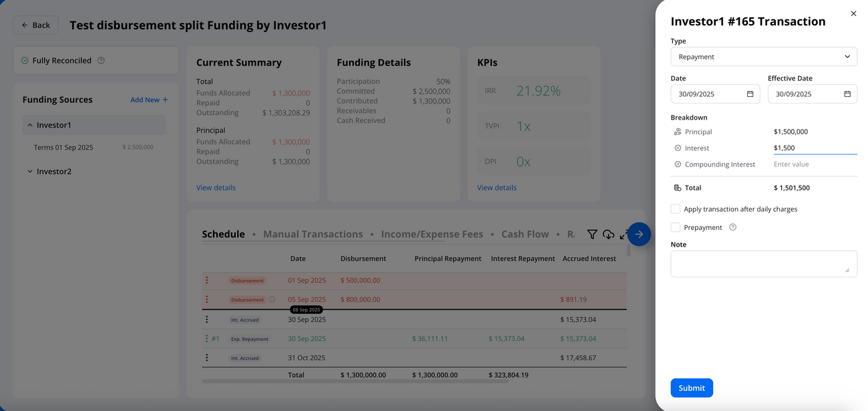Open the Date calendar picker icon
Screen dimensions: 868x411
(750, 94)
